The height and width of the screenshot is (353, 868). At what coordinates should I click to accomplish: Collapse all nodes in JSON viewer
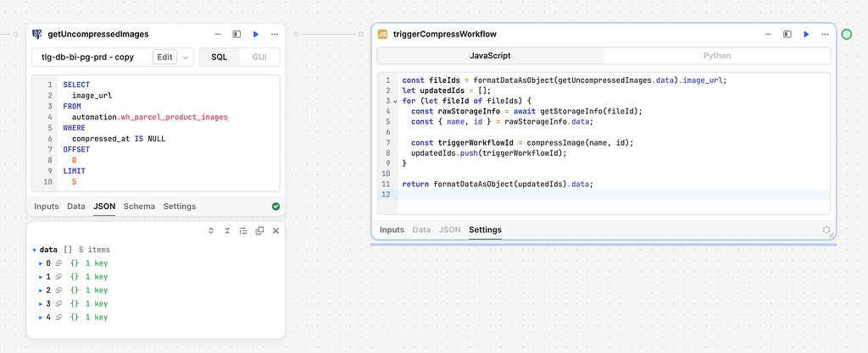point(226,230)
